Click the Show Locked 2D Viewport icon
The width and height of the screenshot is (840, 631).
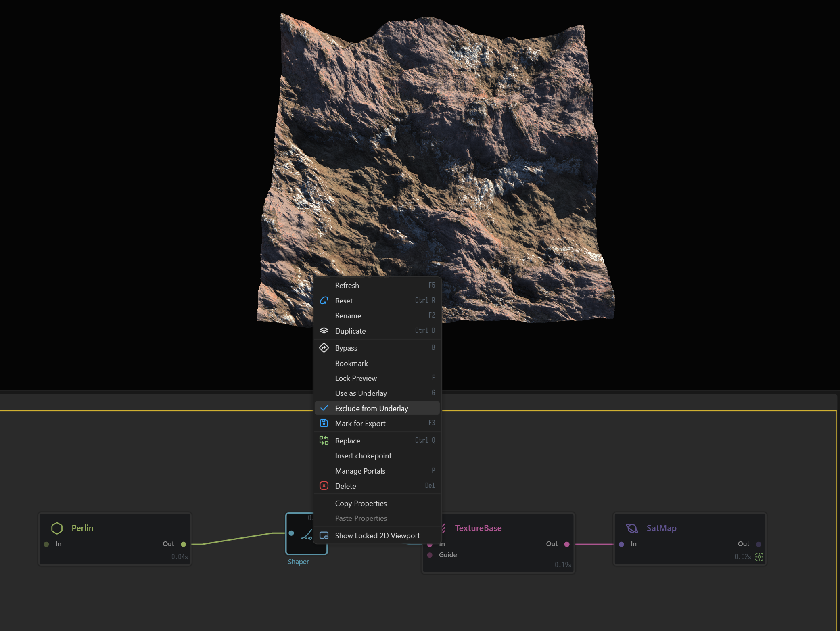tap(324, 535)
